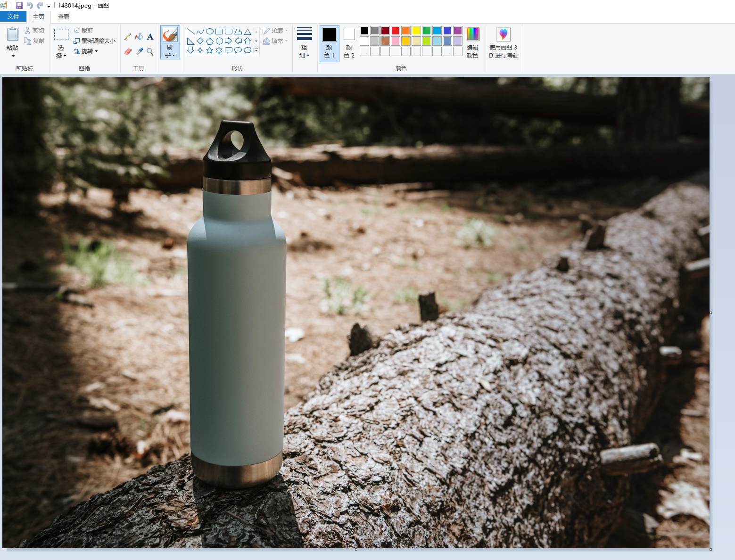Open Customize Quick Access Toolbar dropdown

point(49,6)
